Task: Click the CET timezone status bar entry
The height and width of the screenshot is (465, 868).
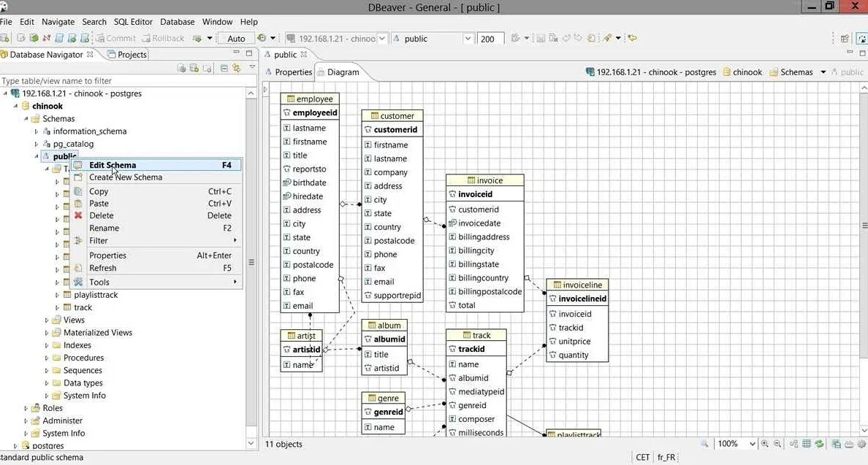Action: click(x=643, y=457)
